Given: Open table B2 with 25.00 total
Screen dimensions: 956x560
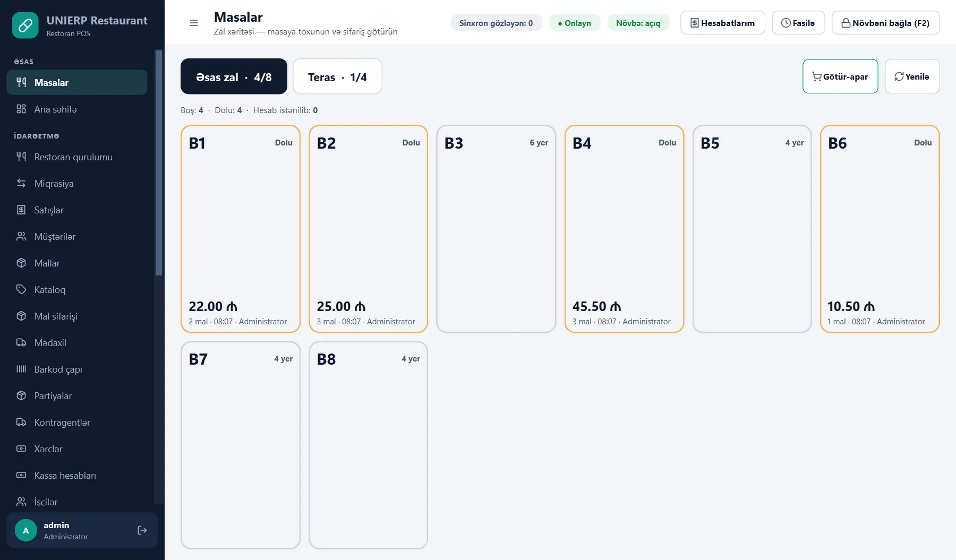Looking at the screenshot, I should (369, 229).
